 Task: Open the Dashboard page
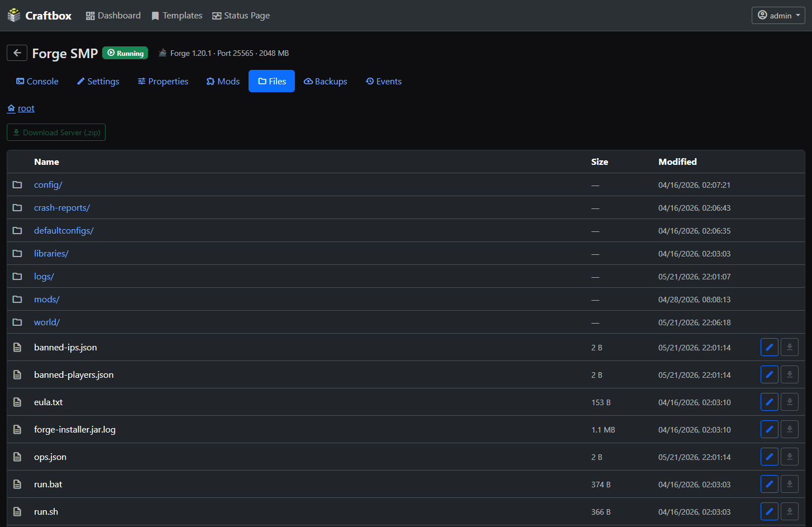[113, 16]
